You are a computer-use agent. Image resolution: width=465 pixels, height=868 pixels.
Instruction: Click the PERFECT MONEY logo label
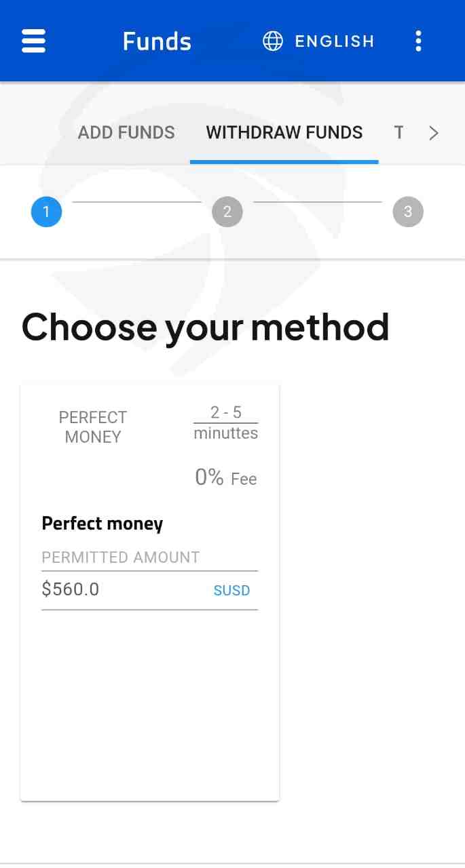pyautogui.click(x=93, y=427)
